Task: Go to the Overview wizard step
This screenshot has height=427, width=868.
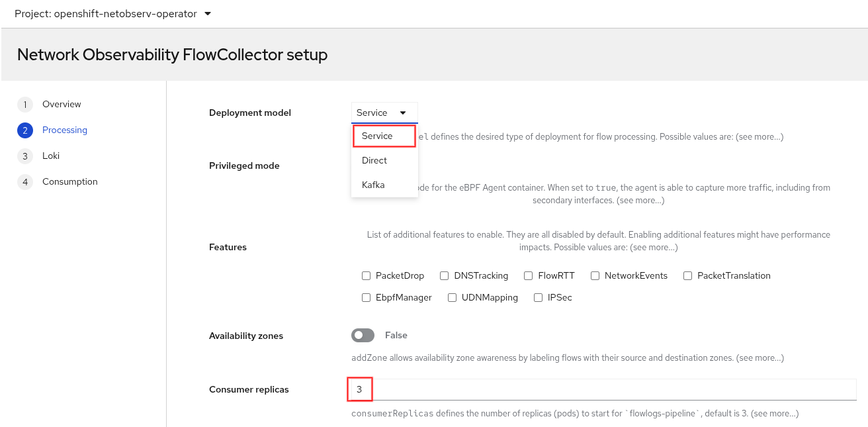Action: coord(62,104)
